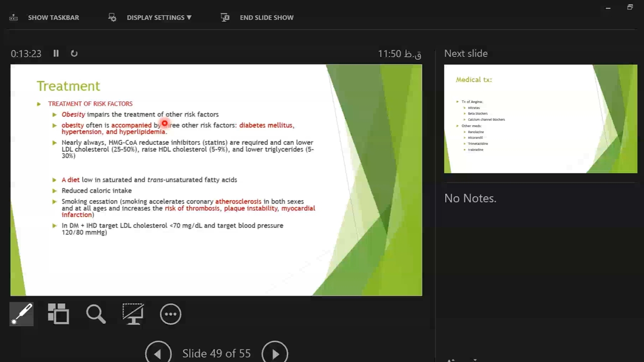Open the pen and laser pointer tools
The width and height of the screenshot is (644, 362).
tap(22, 314)
